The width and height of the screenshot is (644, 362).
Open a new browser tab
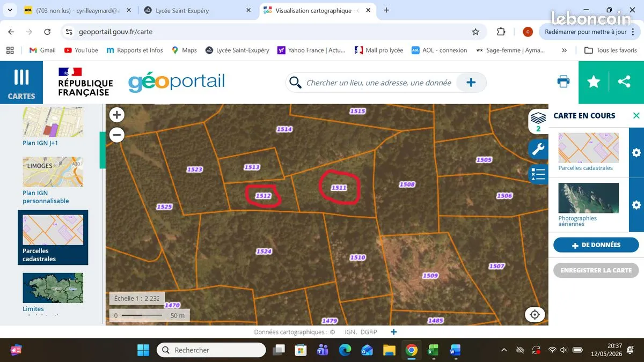coord(386,10)
